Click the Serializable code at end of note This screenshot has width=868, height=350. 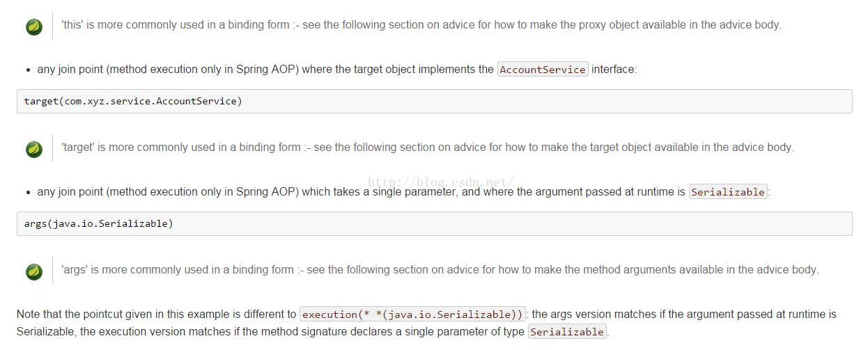pyautogui.click(x=567, y=332)
